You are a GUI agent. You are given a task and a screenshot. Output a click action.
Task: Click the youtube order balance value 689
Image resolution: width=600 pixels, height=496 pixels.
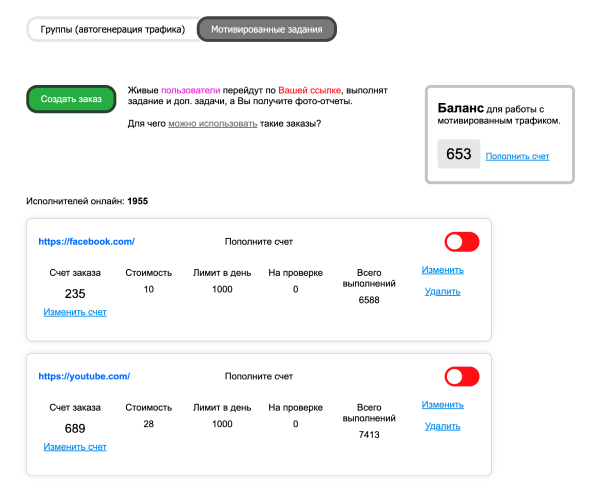[x=75, y=428]
